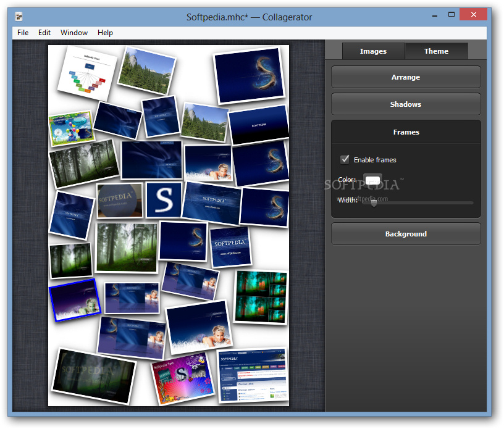Open the Edit menu
Screen dimensions: 504x429
tap(44, 33)
